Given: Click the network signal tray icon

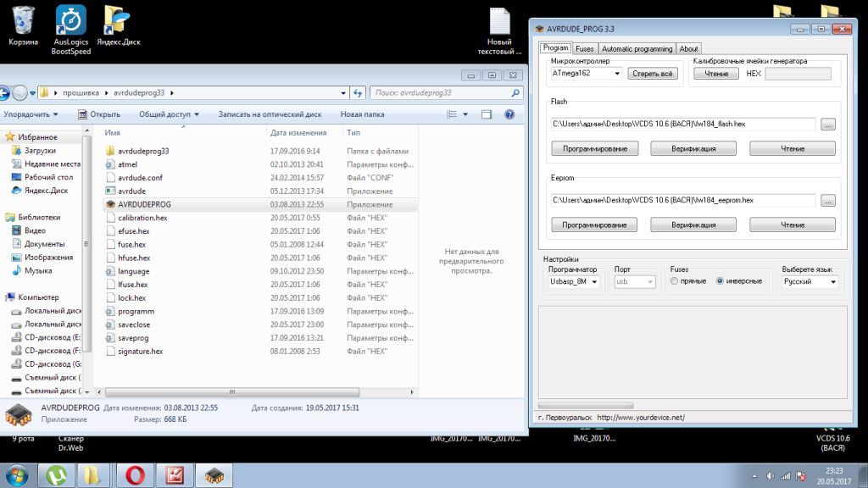Looking at the screenshot, I should (786, 476).
